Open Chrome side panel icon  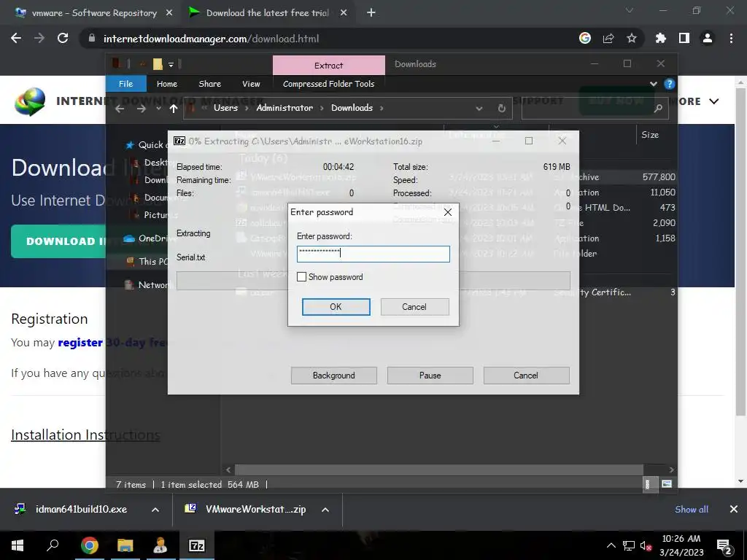[x=684, y=39]
